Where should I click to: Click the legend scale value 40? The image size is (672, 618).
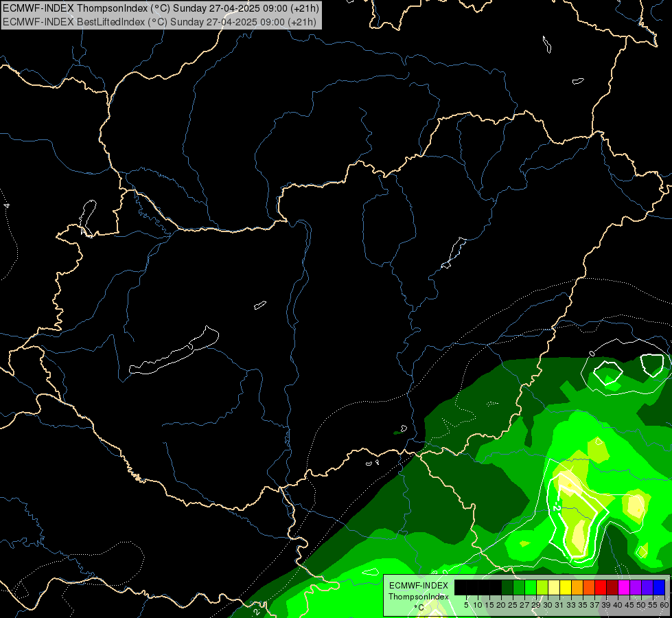click(x=618, y=605)
